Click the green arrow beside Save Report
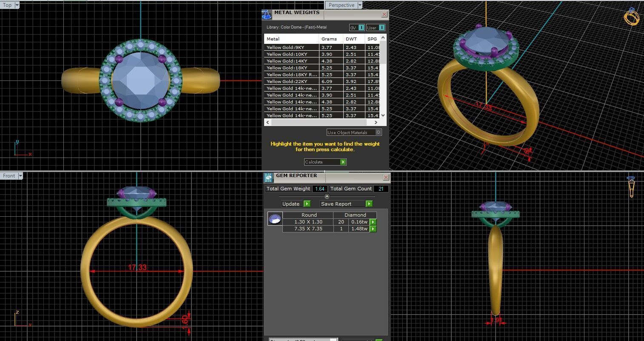Viewport: 644px width, 341px height. (369, 204)
